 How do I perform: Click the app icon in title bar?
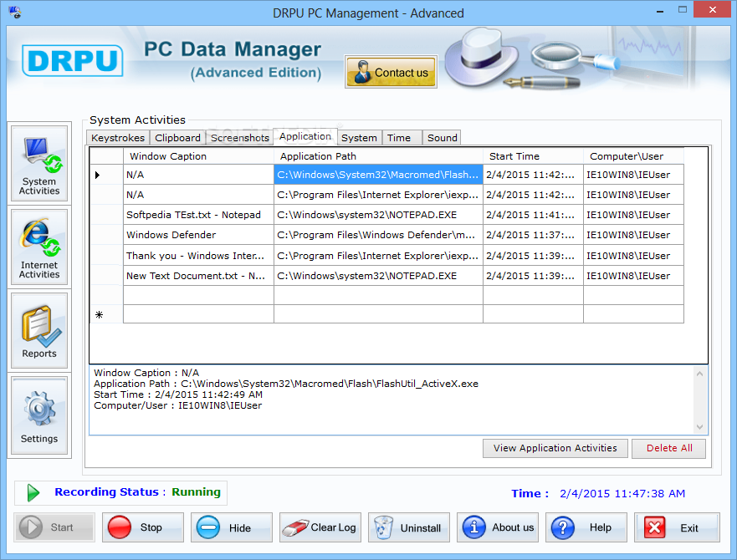click(x=15, y=13)
